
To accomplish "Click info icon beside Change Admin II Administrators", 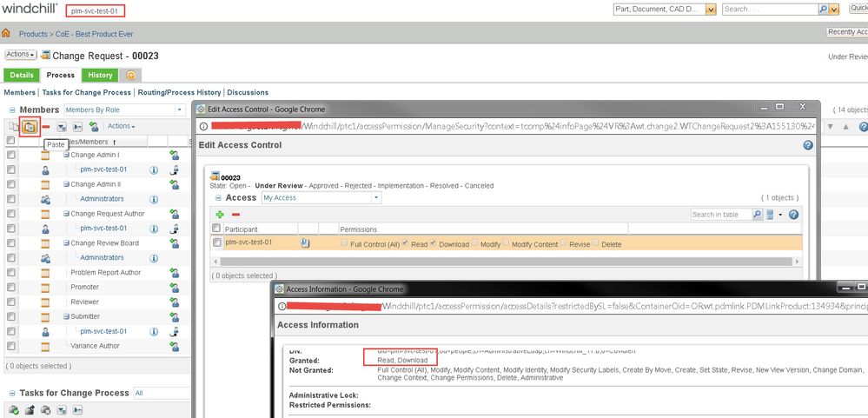I will (x=154, y=199).
